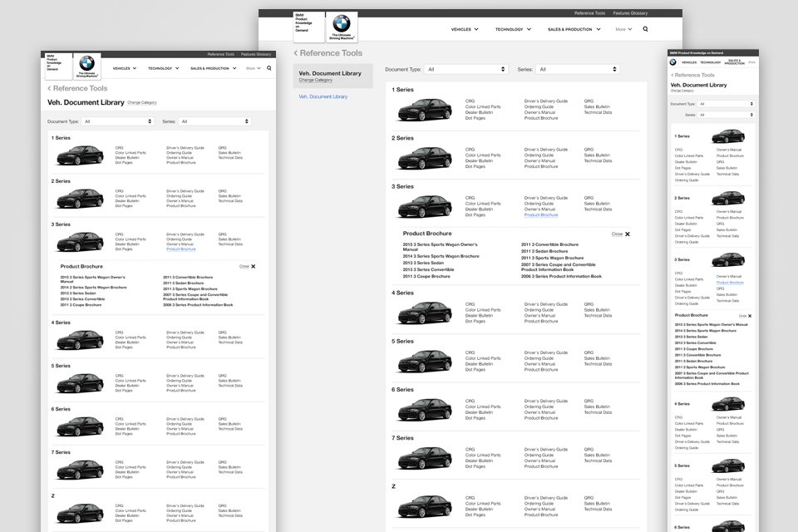Viewport: 798px width, 532px height.
Task: Expand the More menu in desktop mockup
Action: pyautogui.click(x=623, y=30)
